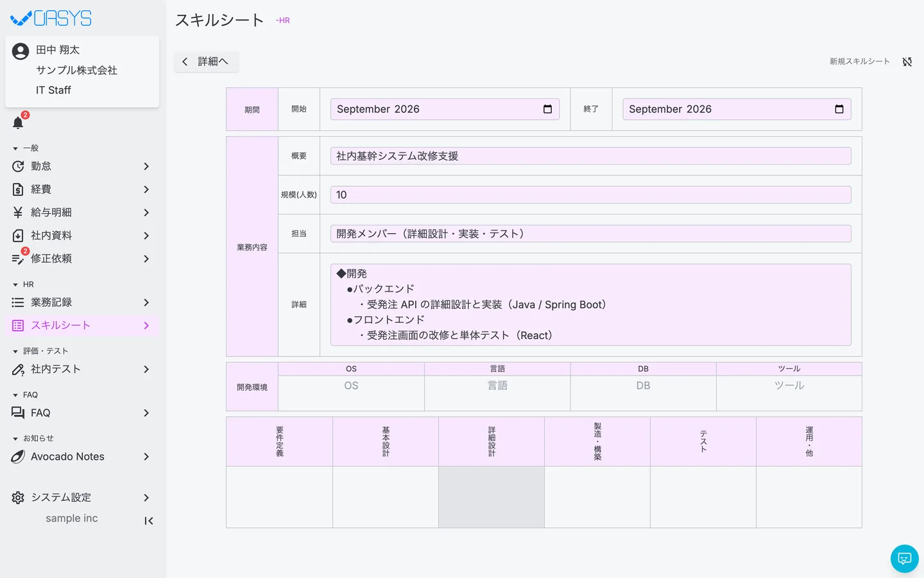This screenshot has width=924, height=578.
Task: Click the 給与明細 yen icon
Action: (18, 213)
